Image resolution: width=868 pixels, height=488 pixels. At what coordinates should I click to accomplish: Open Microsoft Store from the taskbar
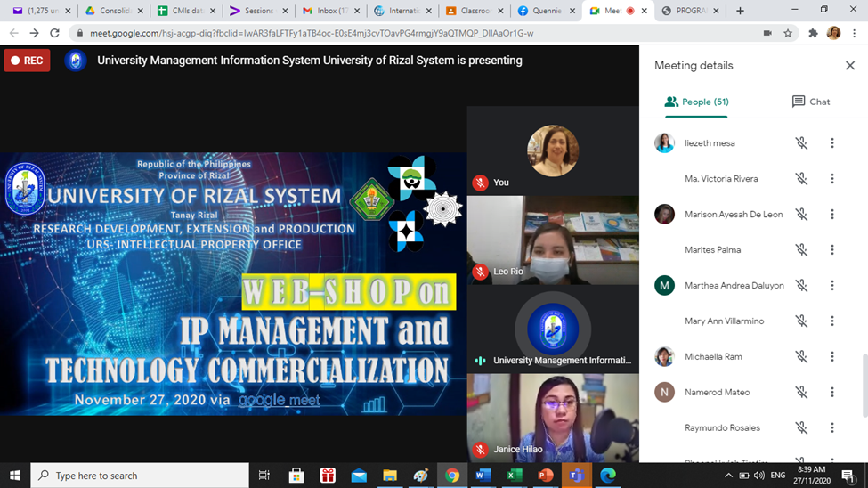point(296,476)
